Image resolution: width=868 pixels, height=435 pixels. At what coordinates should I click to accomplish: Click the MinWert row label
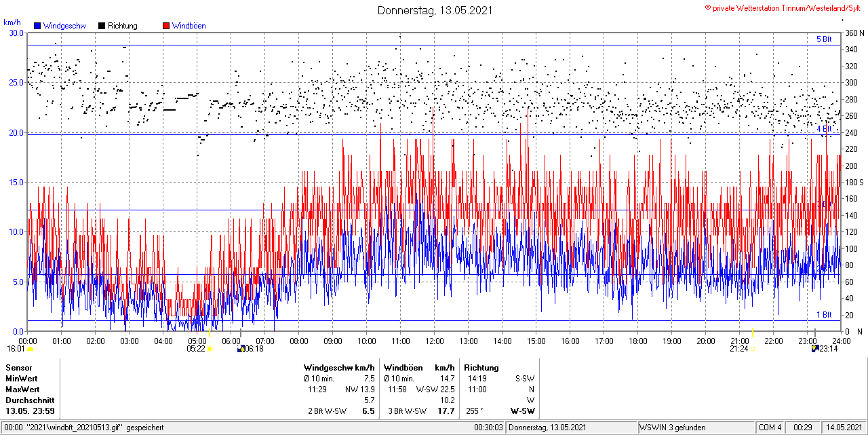coord(22,378)
